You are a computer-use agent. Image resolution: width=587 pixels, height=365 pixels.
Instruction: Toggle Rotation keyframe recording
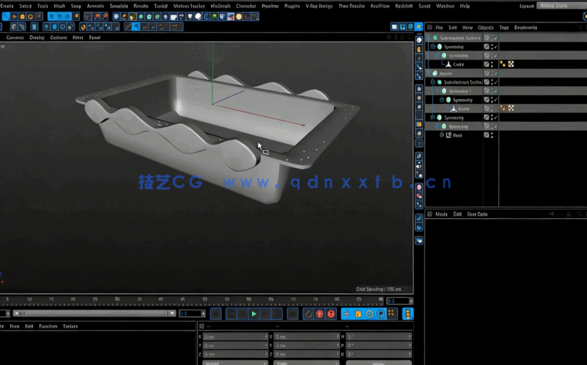tap(369, 314)
